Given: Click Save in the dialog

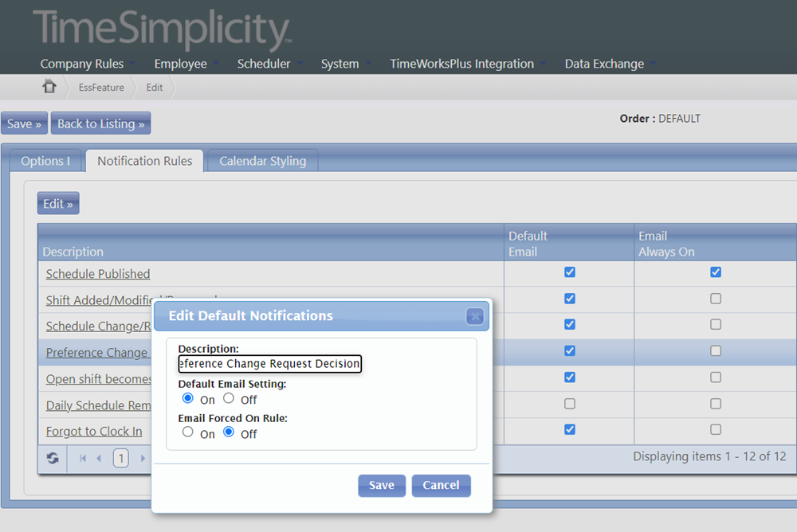Looking at the screenshot, I should click(381, 485).
